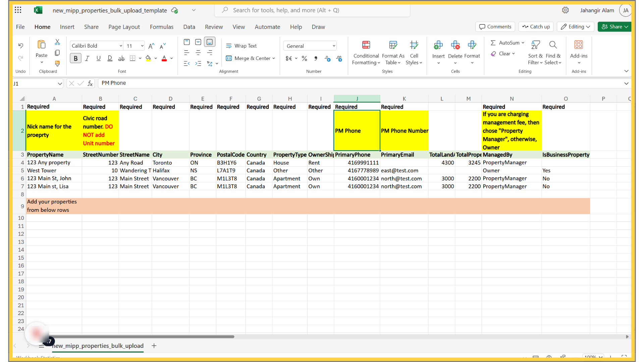Click the Undo arrow icon
Viewport: 644px width, 362px height.
(x=20, y=46)
